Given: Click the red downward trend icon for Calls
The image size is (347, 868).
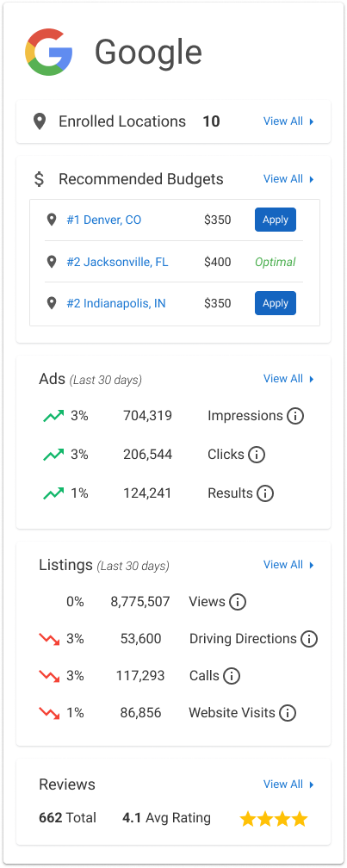Looking at the screenshot, I should (x=49, y=676).
